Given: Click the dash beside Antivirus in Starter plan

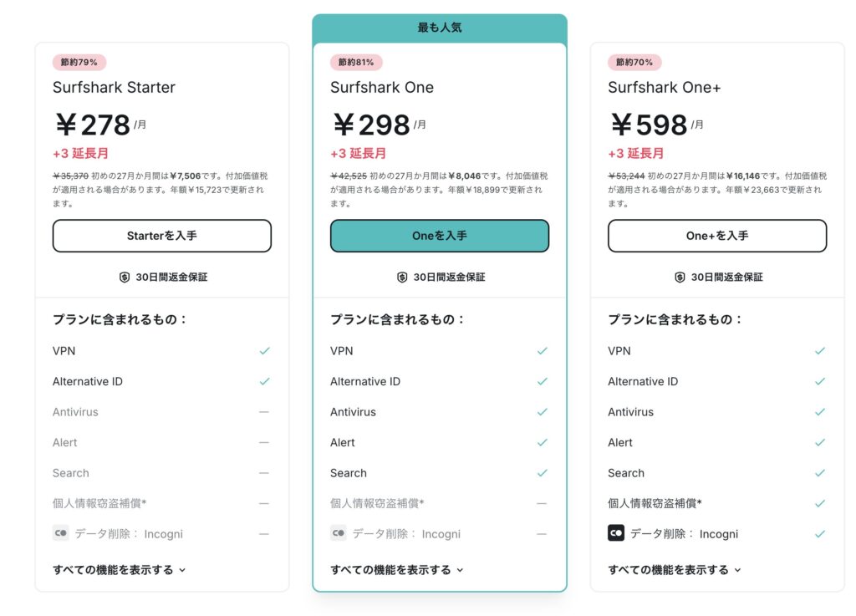Looking at the screenshot, I should tap(266, 412).
